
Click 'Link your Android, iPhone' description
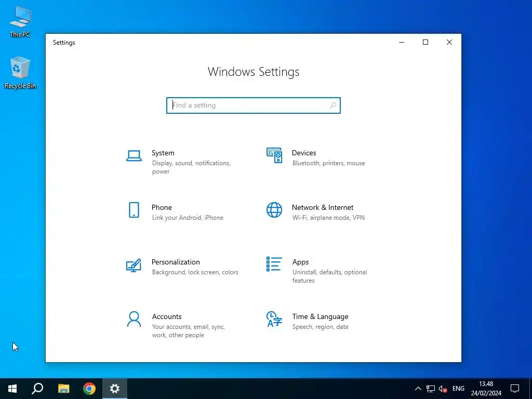(188, 218)
